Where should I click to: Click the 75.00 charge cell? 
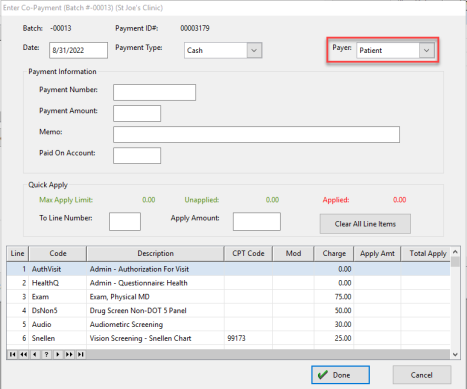point(334,297)
